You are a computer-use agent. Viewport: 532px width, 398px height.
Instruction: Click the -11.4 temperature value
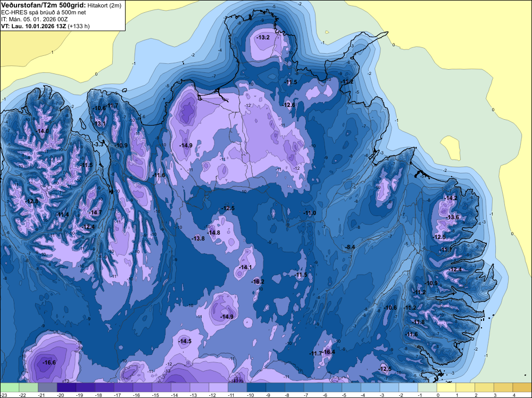point(62,214)
